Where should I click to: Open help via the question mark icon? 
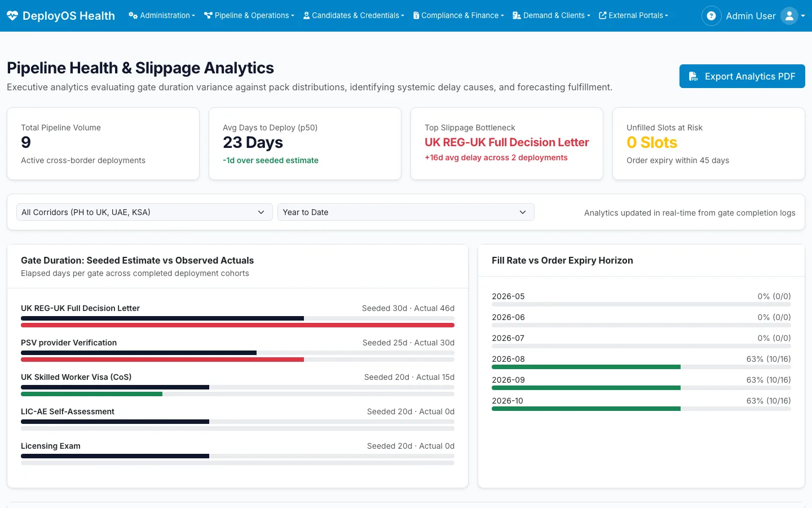[711, 16]
